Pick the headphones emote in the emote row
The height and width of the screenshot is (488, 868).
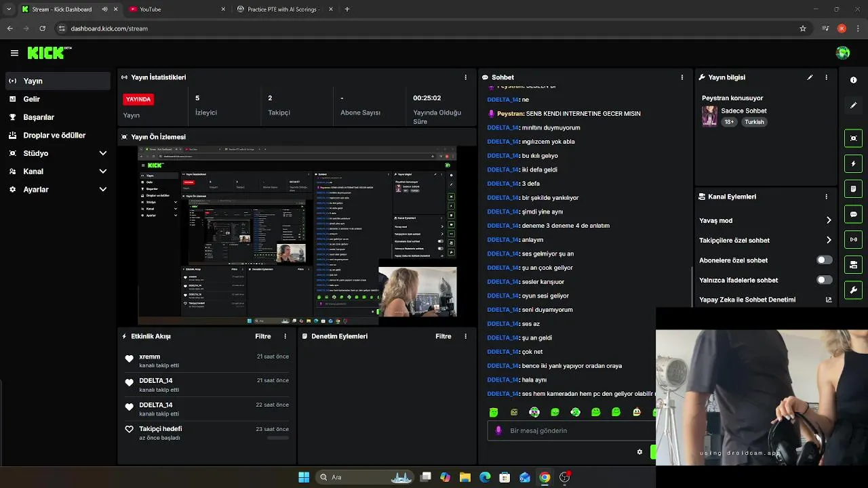[x=534, y=412]
